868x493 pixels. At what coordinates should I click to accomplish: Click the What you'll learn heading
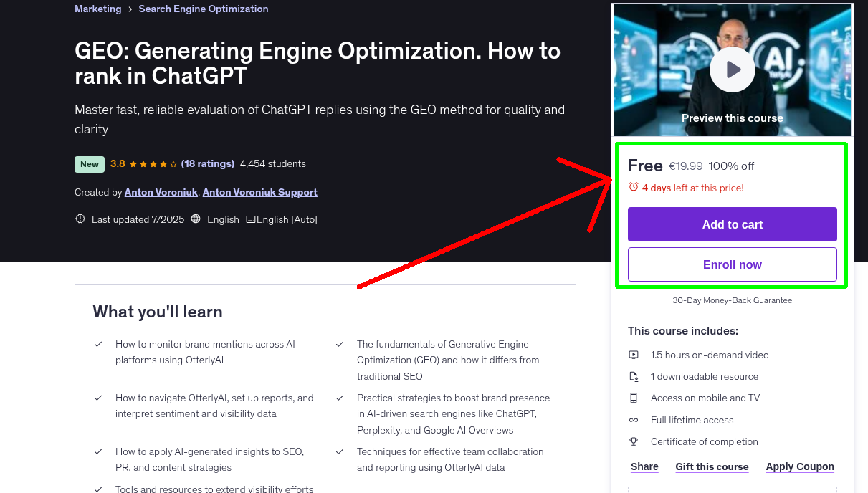(158, 312)
